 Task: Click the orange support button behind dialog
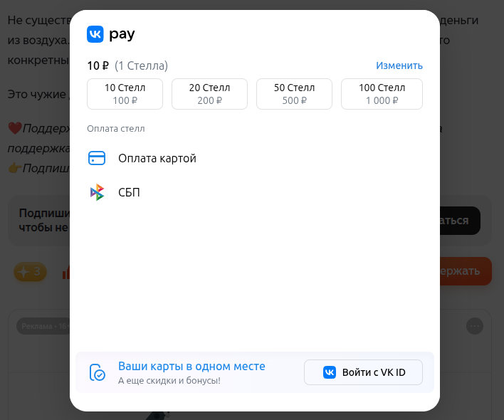466,271
